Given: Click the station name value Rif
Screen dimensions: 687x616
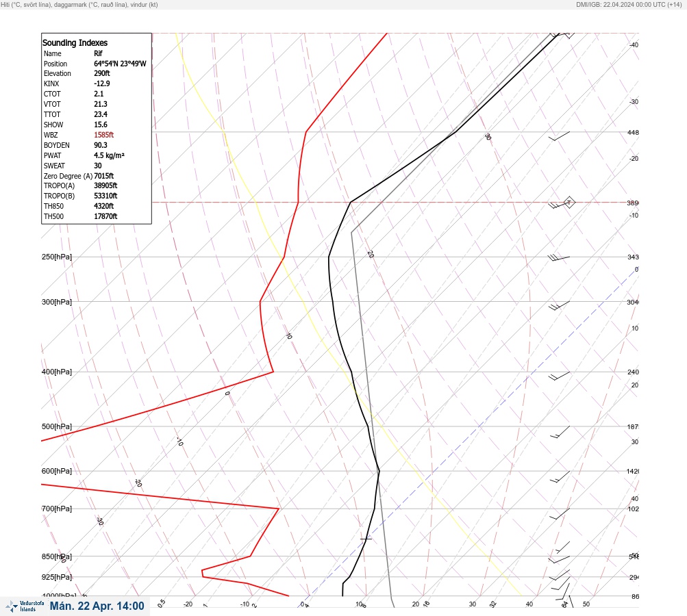Looking at the screenshot, I should pos(98,53).
